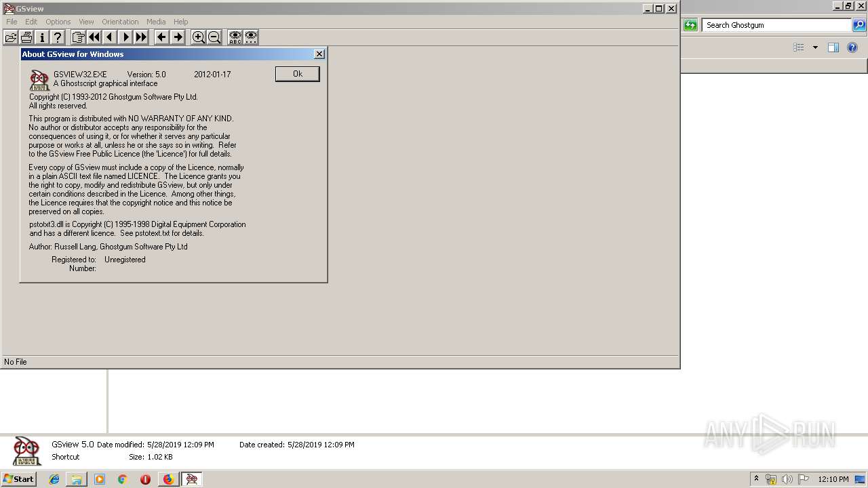This screenshot has height=488, width=868.
Task: Click the Find Next eye dots icon
Action: (x=251, y=37)
